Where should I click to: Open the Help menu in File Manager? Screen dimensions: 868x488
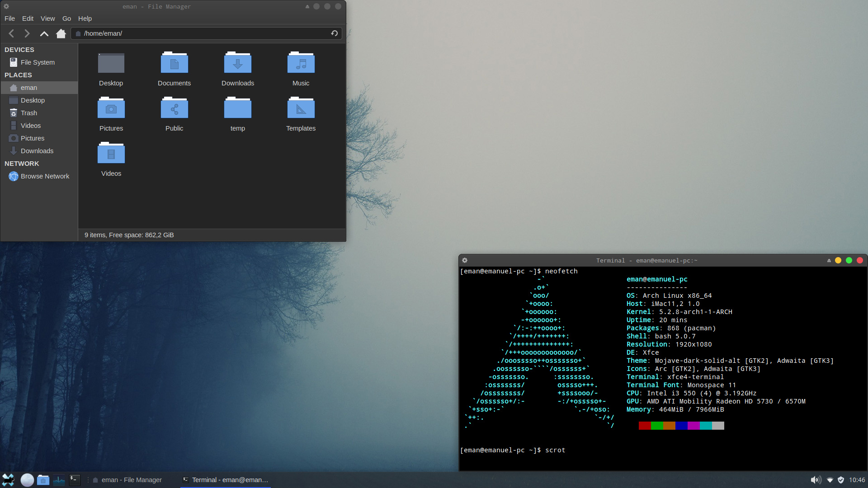[85, 19]
